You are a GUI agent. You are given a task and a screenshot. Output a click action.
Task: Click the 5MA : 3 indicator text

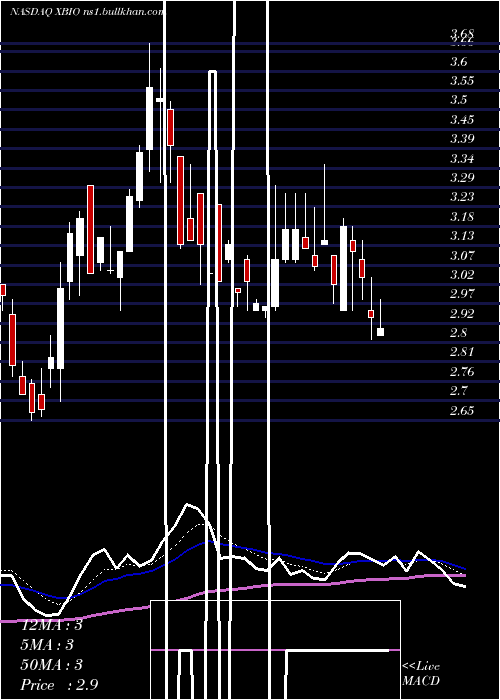pyautogui.click(x=48, y=645)
